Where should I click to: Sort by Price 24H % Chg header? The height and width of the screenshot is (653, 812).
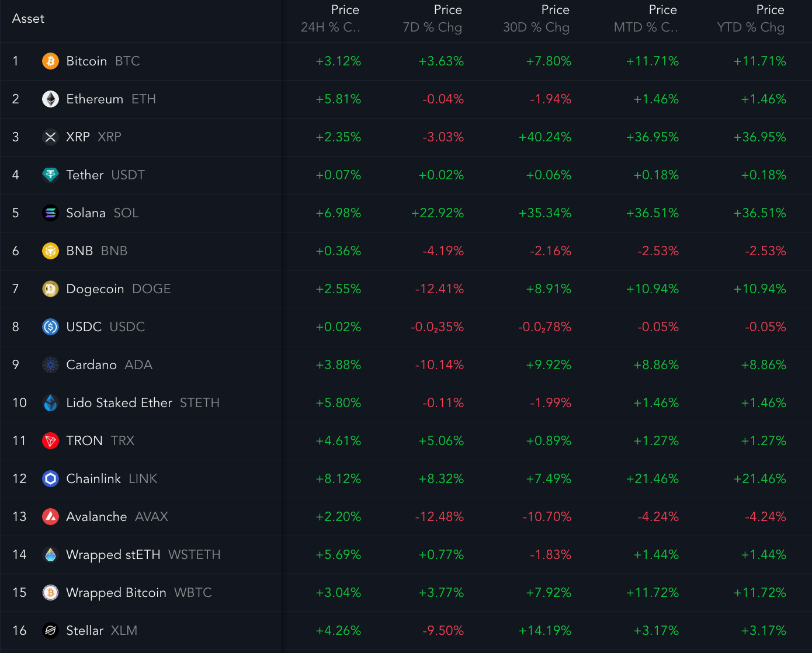point(330,19)
